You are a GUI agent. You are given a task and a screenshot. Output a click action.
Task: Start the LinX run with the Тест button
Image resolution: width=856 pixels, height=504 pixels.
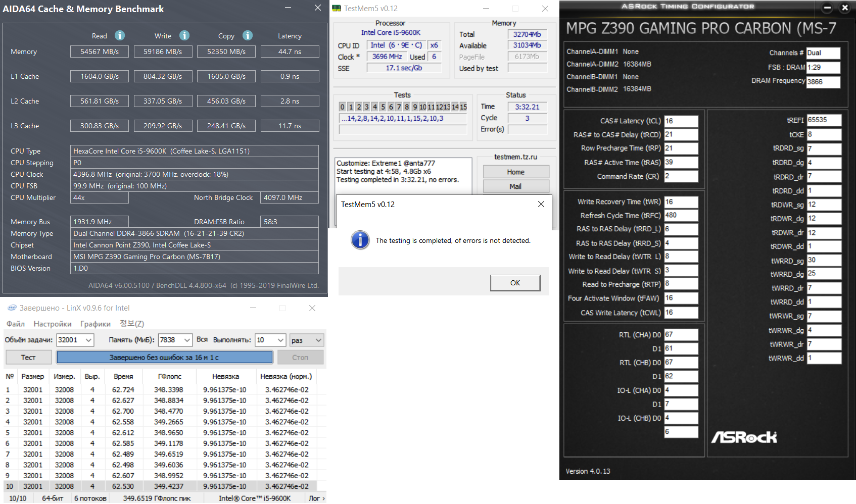[28, 358]
